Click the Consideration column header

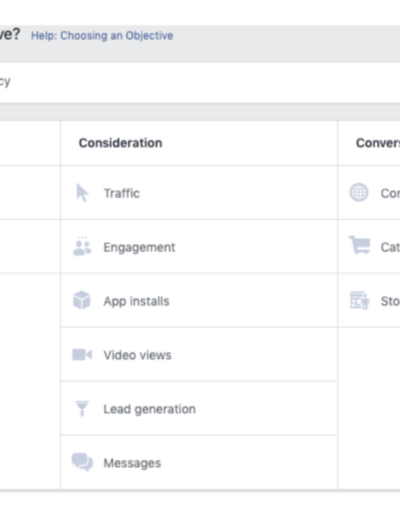[121, 143]
